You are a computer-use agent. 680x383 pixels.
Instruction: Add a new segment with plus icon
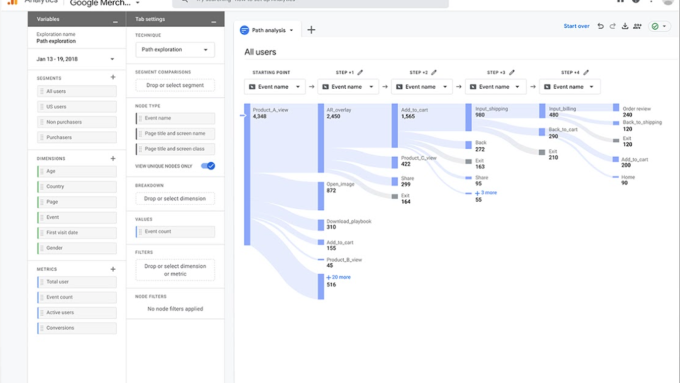113,77
